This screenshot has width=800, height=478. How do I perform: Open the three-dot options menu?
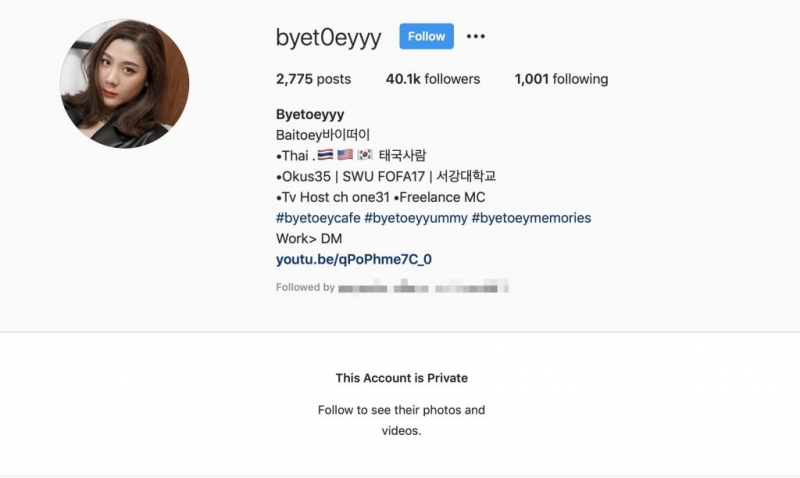476,36
